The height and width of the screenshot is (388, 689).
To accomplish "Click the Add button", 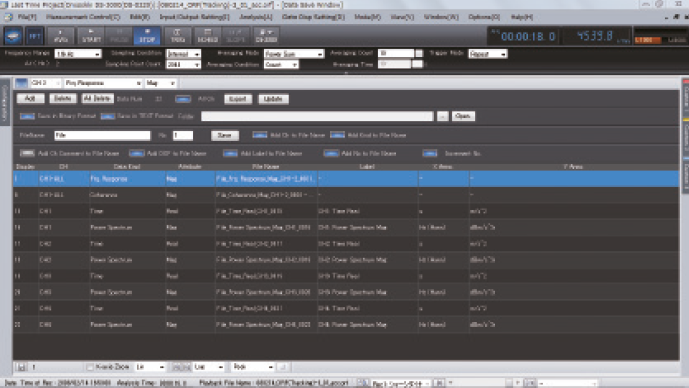I will point(30,98).
